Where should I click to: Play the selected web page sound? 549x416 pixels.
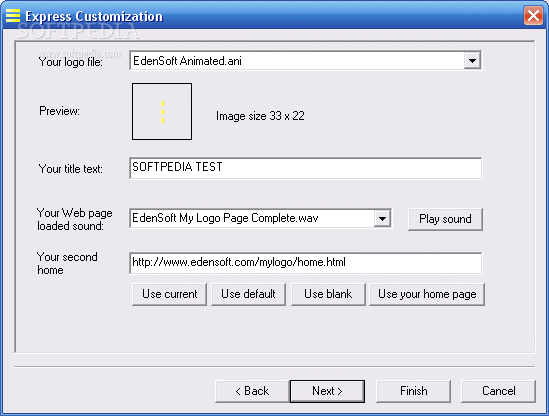coord(445,219)
